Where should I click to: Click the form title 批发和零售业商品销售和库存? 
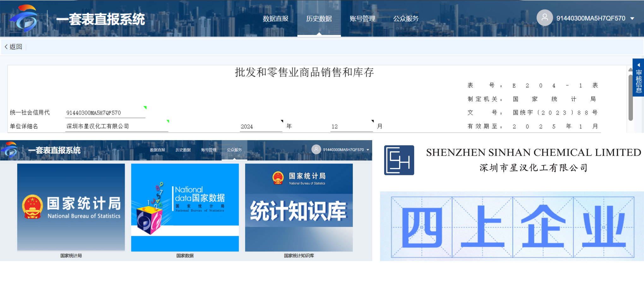(304, 72)
